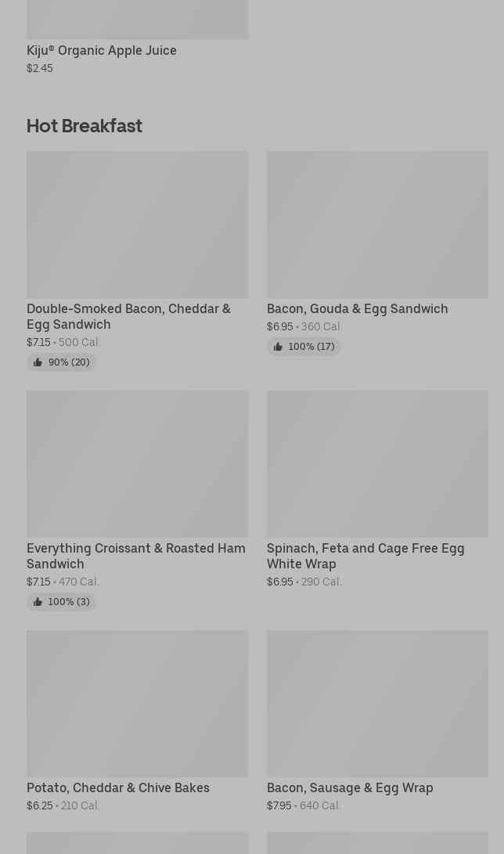The image size is (504, 854).
Task: Open Spinach, Feta and Cage Free Egg title
Action: tap(365, 556)
